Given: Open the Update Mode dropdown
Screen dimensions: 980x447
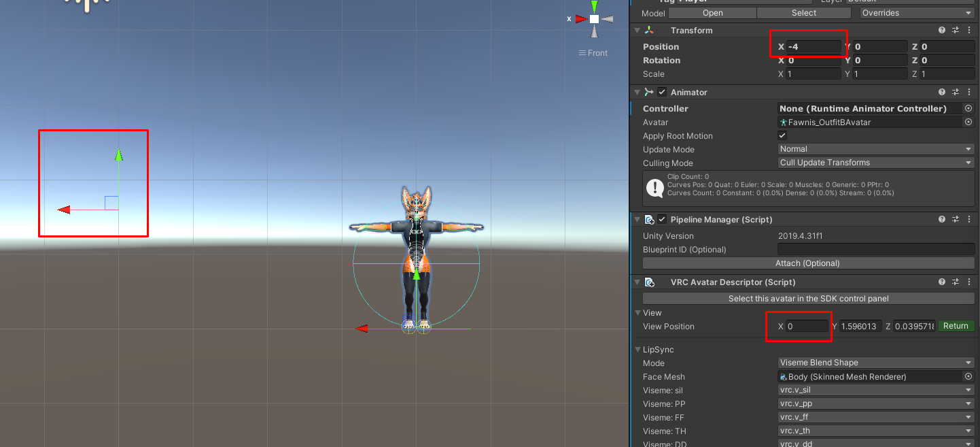Looking at the screenshot, I should coord(876,149).
